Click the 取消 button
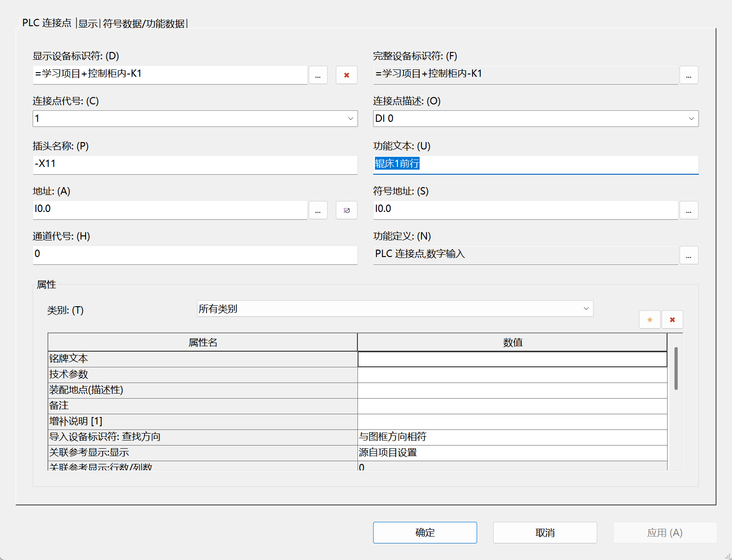The height and width of the screenshot is (560, 732). click(x=545, y=532)
